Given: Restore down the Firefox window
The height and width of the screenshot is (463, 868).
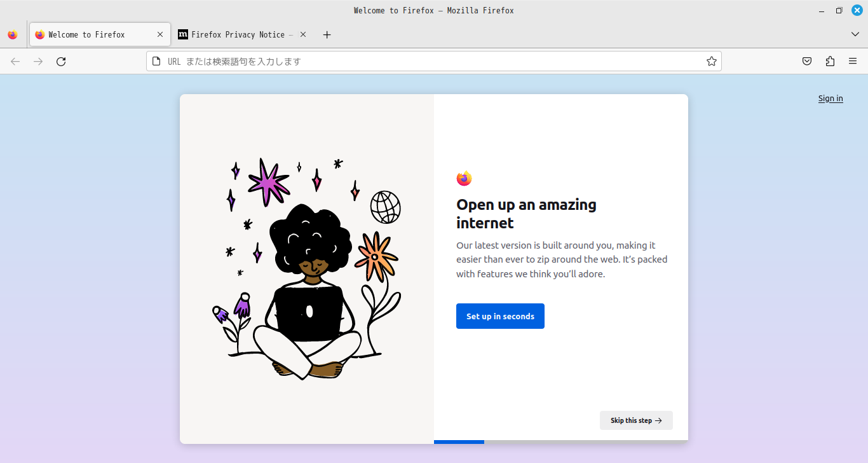Looking at the screenshot, I should [839, 10].
